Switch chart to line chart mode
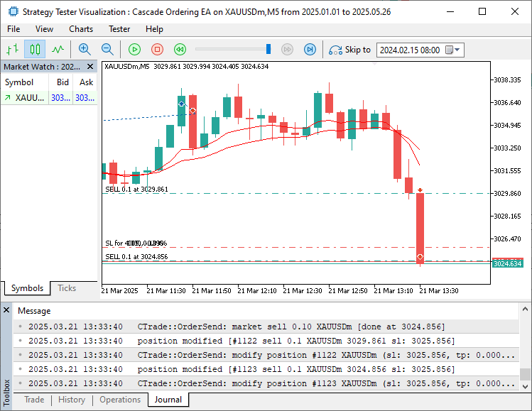 tap(58, 49)
